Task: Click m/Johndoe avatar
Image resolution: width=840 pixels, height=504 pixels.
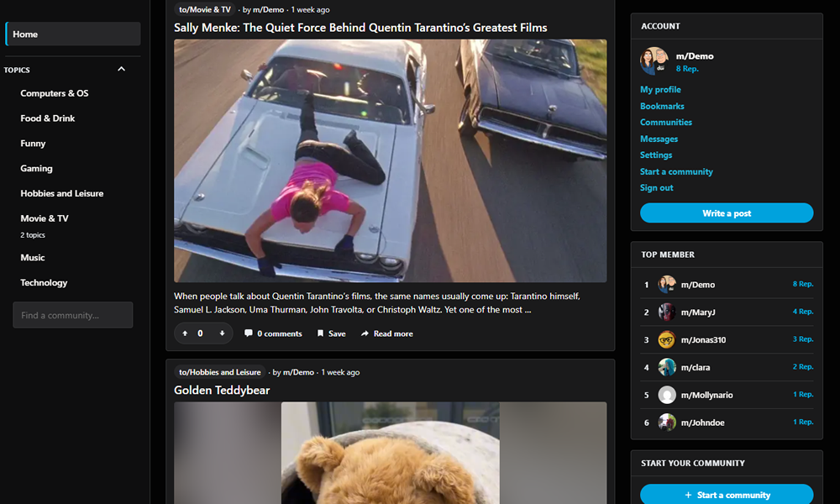Action: 667,423
